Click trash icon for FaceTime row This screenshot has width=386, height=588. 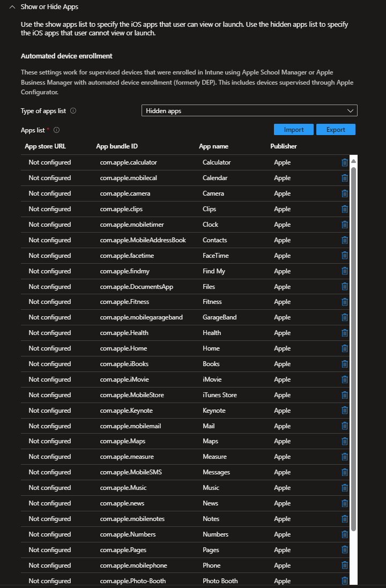tap(345, 256)
